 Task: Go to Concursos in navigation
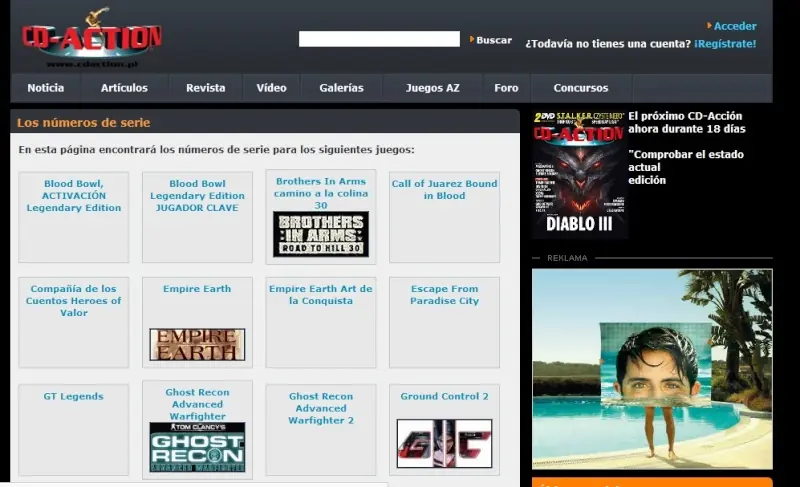(x=581, y=88)
